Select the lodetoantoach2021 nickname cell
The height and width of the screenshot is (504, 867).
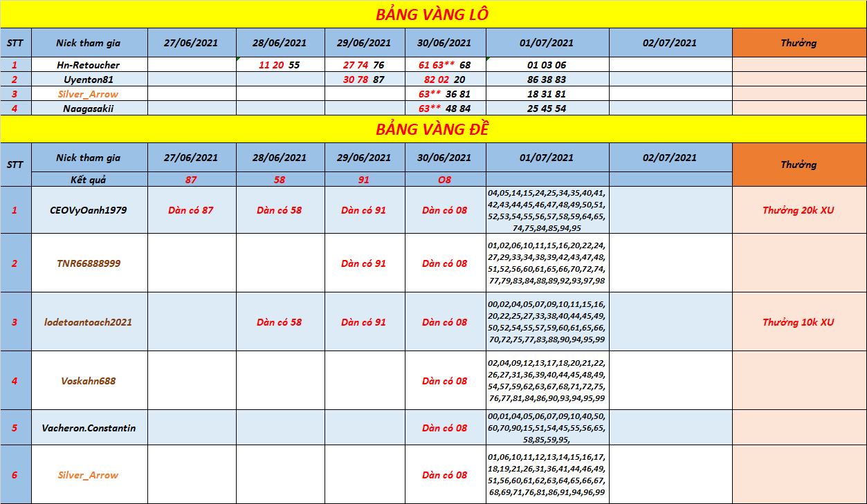pos(89,322)
